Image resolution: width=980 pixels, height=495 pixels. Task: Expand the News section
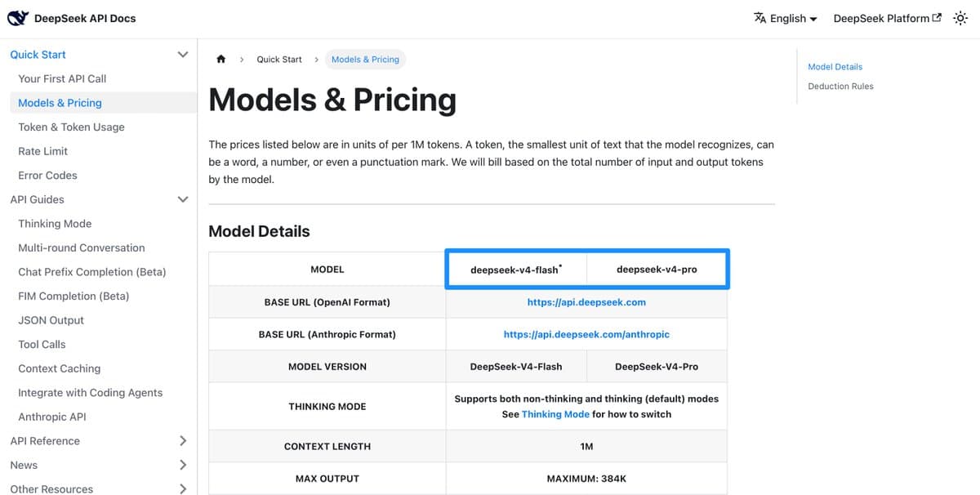click(183, 465)
